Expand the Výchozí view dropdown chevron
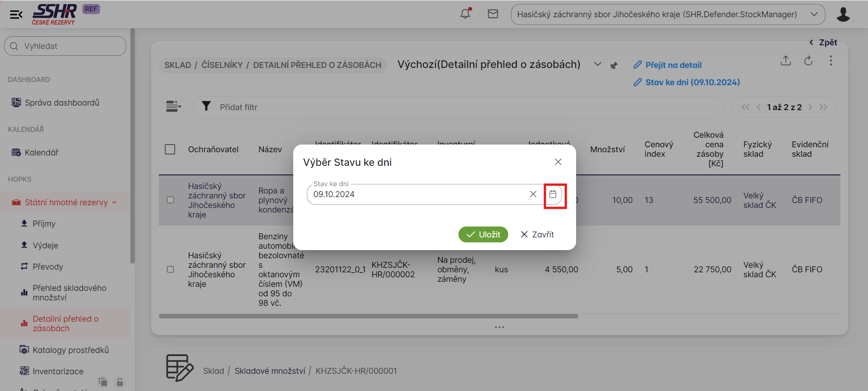The image size is (868, 391). coord(597,65)
